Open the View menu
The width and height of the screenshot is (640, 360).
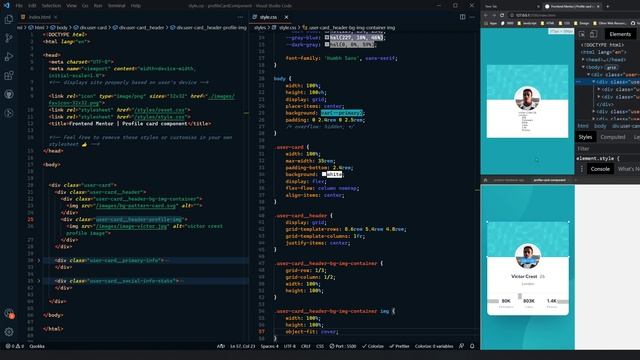pyautogui.click(x=71, y=6)
